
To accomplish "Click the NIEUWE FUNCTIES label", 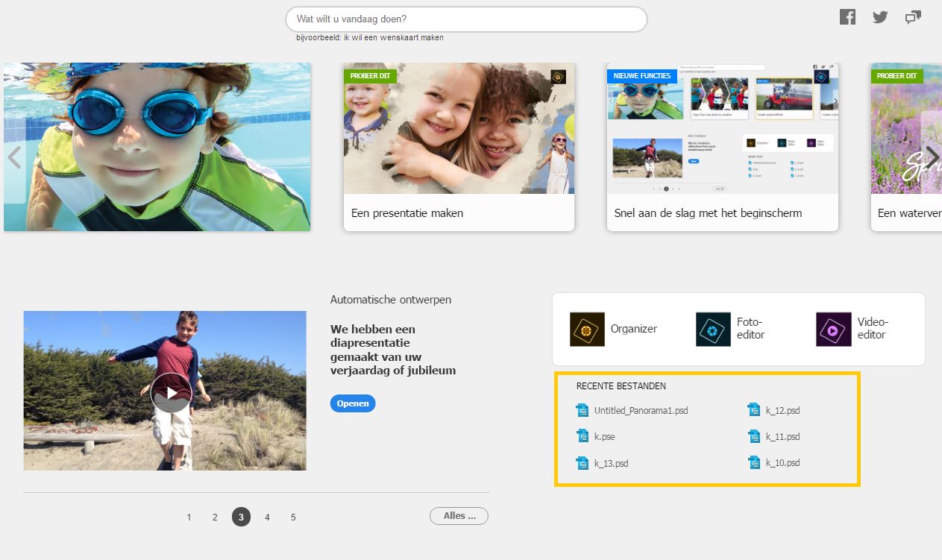I will click(642, 76).
